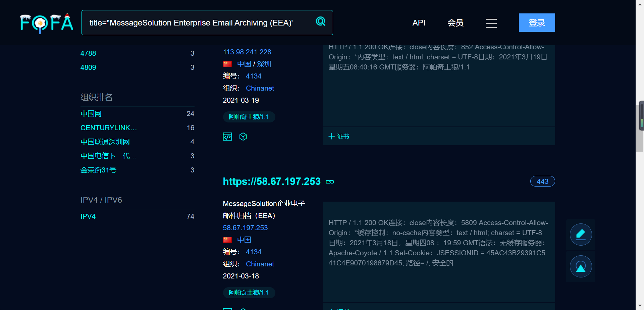Expand the 证书 certificate section
The image size is (644, 310).
(339, 136)
